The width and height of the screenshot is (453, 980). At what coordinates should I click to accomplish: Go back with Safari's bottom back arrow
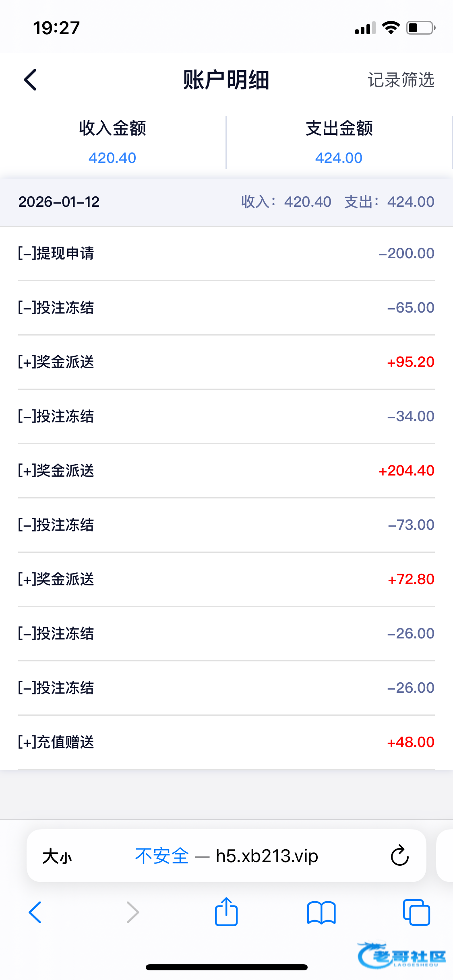(35, 912)
